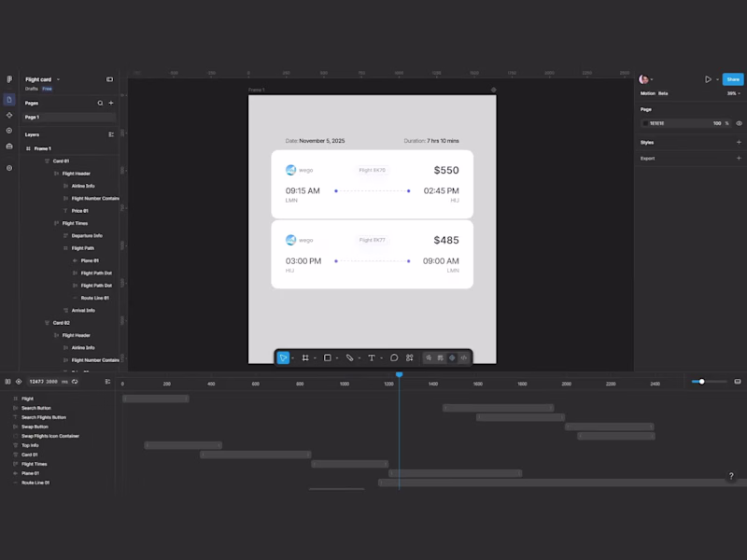Open the Flight card file name dropdown
The height and width of the screenshot is (560, 747).
[x=58, y=79]
